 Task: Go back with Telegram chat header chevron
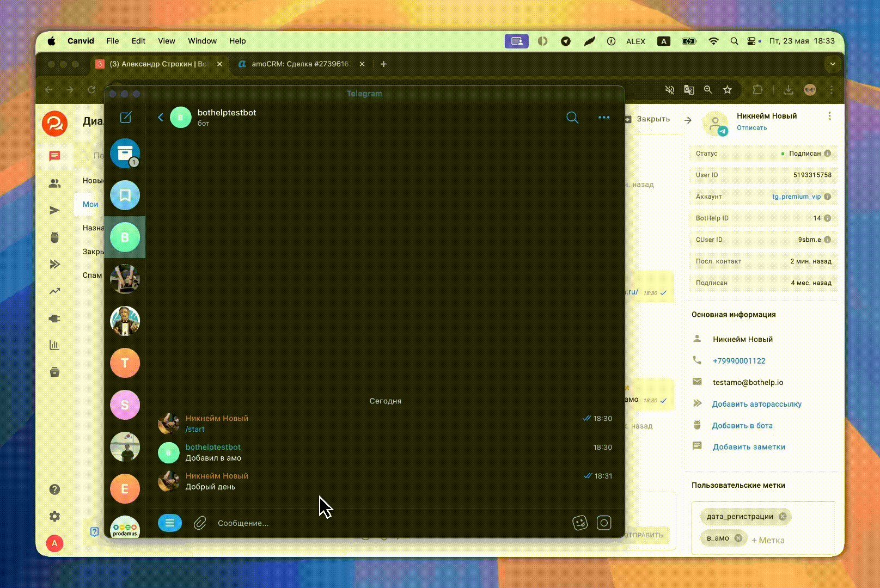click(160, 117)
